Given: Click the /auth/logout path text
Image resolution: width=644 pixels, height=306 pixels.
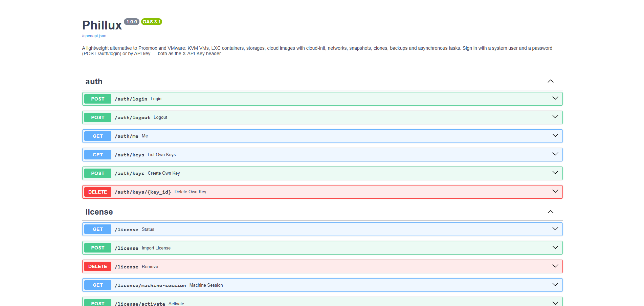Looking at the screenshot, I should (x=132, y=117).
